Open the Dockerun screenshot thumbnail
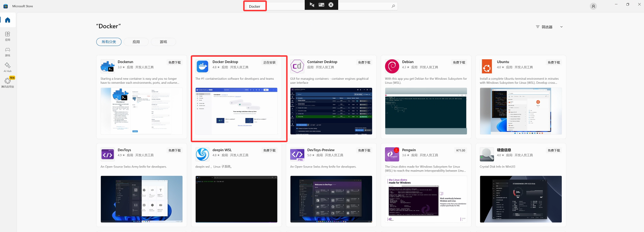644x232 pixels. tap(142, 111)
